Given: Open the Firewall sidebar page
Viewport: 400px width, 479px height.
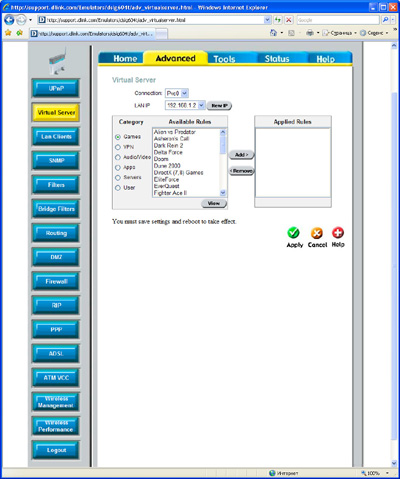Looking at the screenshot, I should 56,281.
